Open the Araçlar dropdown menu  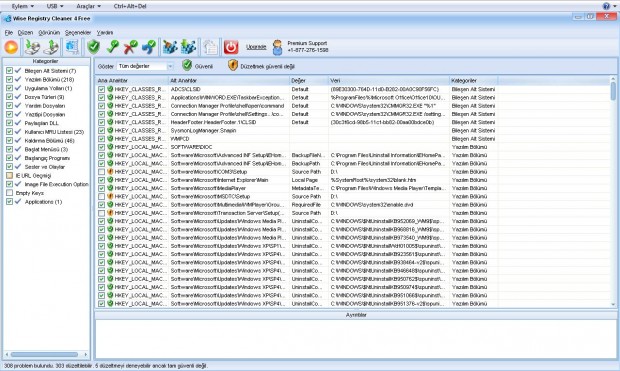[x=89, y=6]
